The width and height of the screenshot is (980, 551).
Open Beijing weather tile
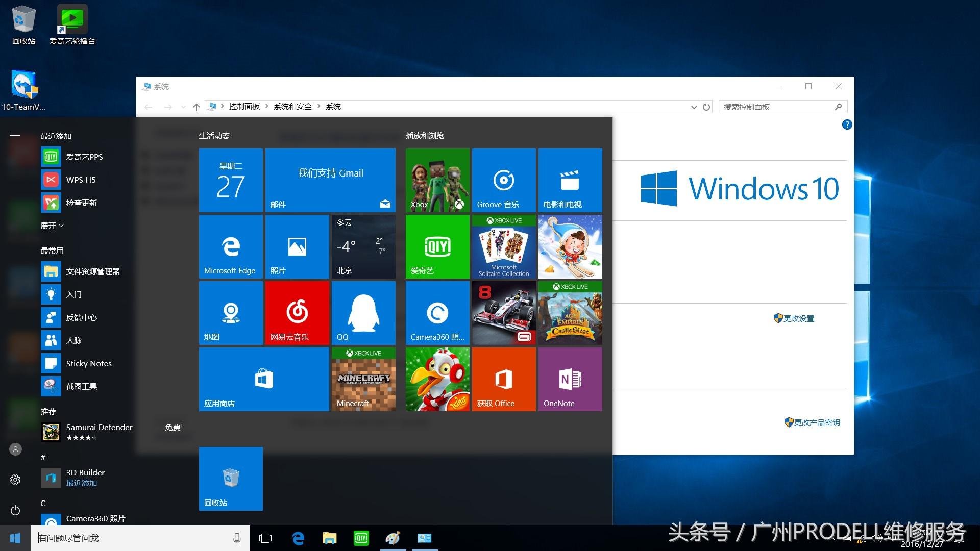click(363, 246)
